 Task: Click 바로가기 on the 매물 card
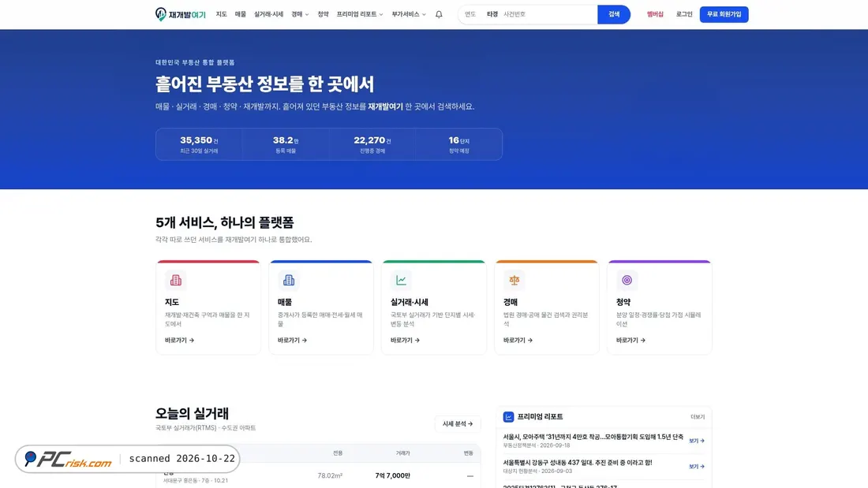292,341
